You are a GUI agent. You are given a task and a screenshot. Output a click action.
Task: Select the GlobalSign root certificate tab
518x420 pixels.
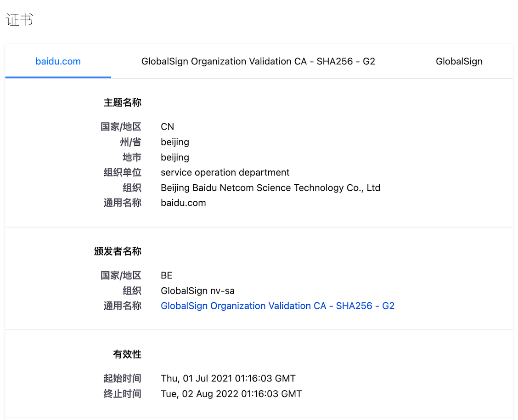459,61
